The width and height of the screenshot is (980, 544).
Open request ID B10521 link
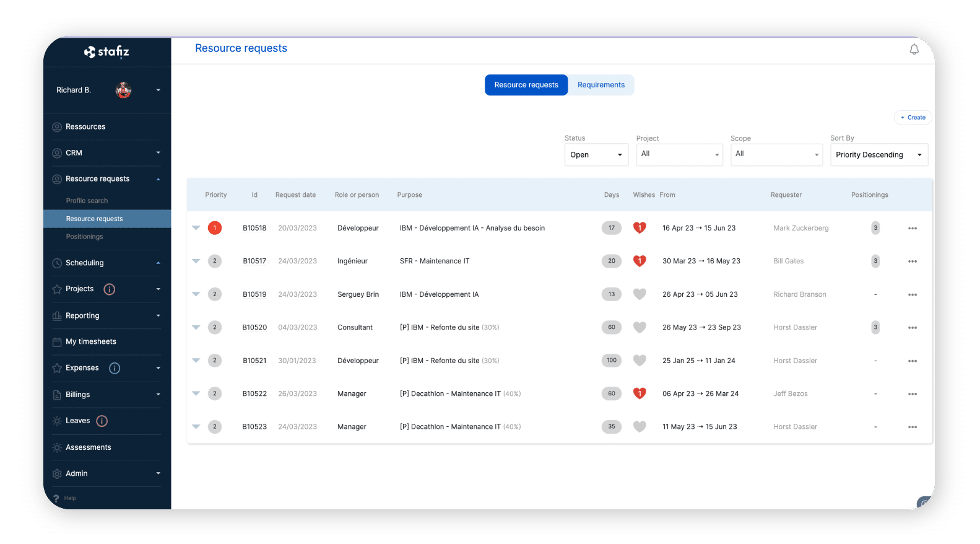click(x=254, y=361)
